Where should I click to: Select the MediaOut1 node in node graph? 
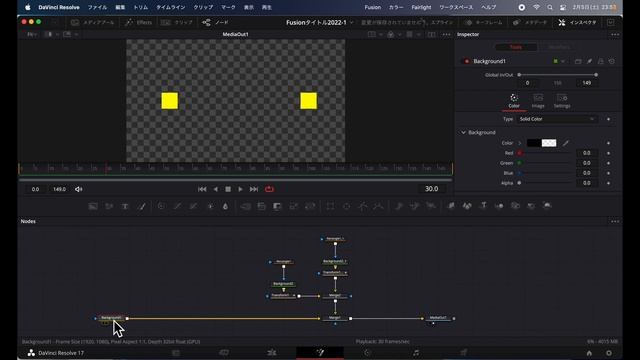438,318
